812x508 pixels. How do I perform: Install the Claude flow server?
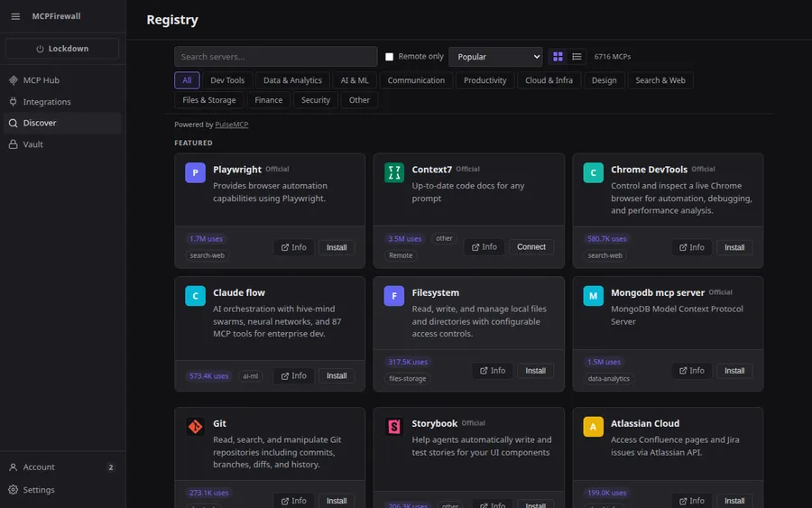(x=337, y=376)
